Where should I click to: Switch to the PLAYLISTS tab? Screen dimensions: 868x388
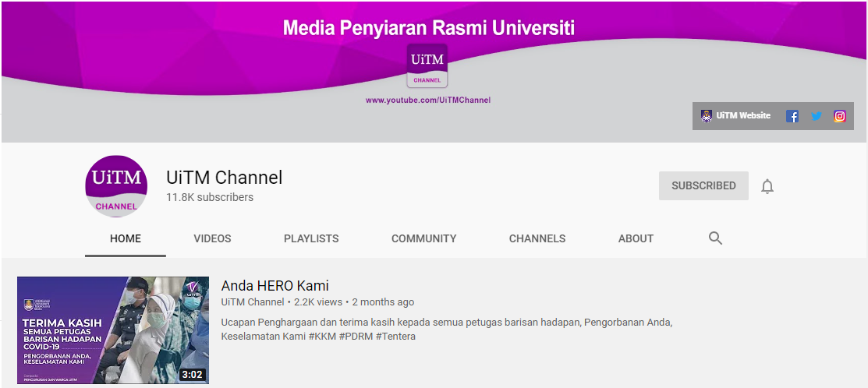pos(311,238)
